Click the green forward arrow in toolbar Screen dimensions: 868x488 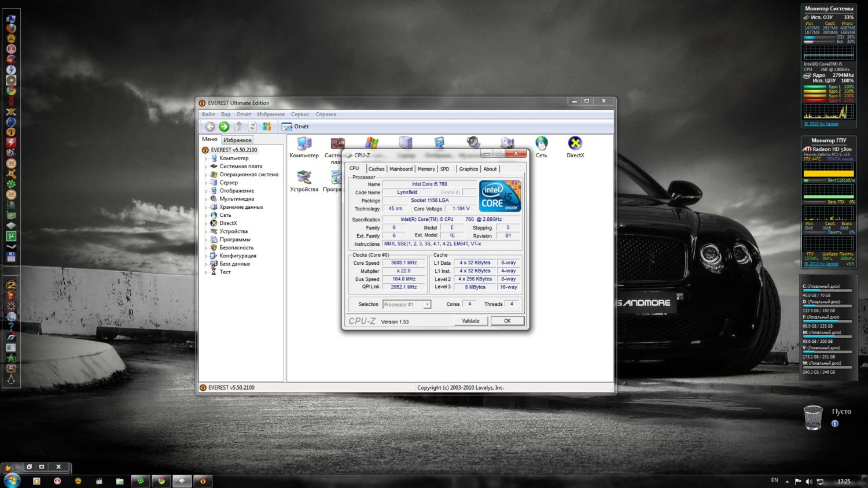tap(224, 127)
